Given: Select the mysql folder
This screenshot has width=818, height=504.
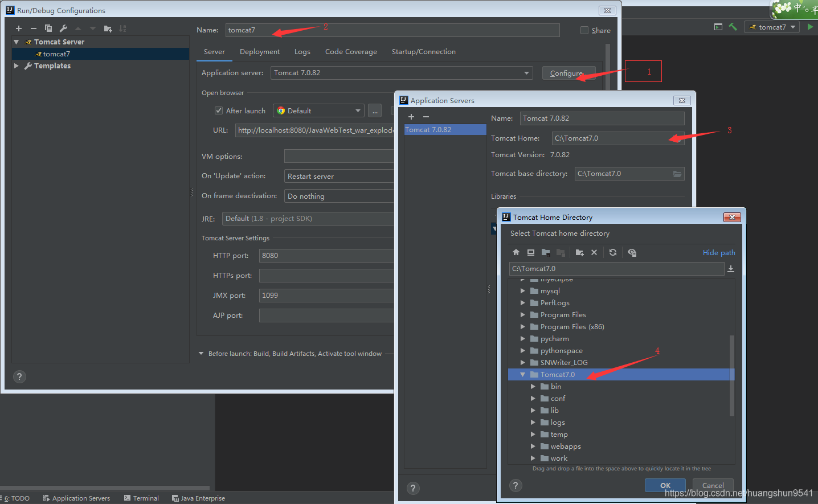Looking at the screenshot, I should click(x=550, y=291).
